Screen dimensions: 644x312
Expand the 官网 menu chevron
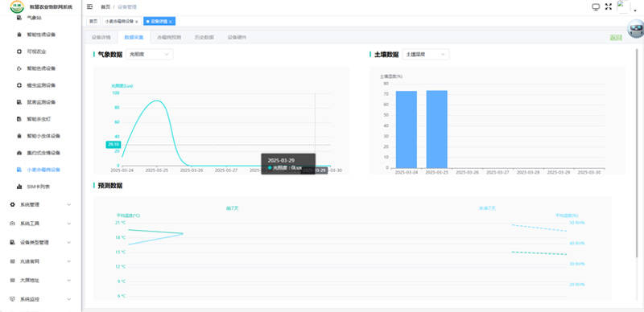click(68, 261)
